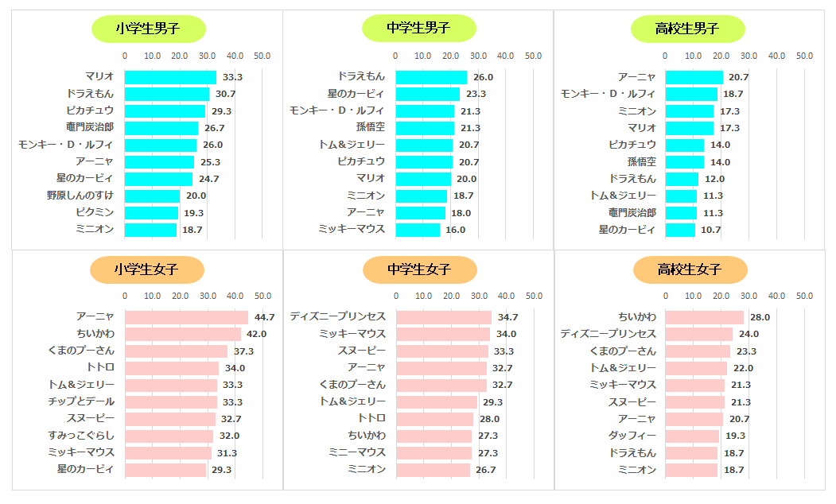Click the ピクミン bar
Viewport: 836px width, 504px height.
click(x=151, y=213)
